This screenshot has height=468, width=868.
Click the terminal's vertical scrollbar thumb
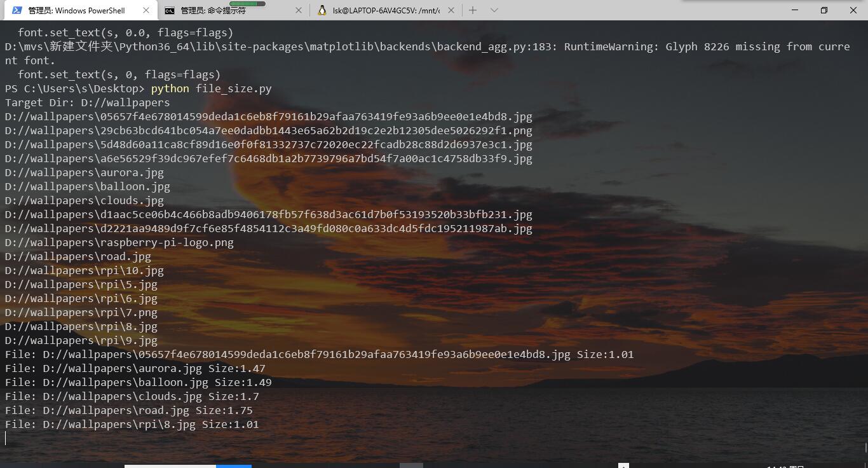[x=865, y=447]
